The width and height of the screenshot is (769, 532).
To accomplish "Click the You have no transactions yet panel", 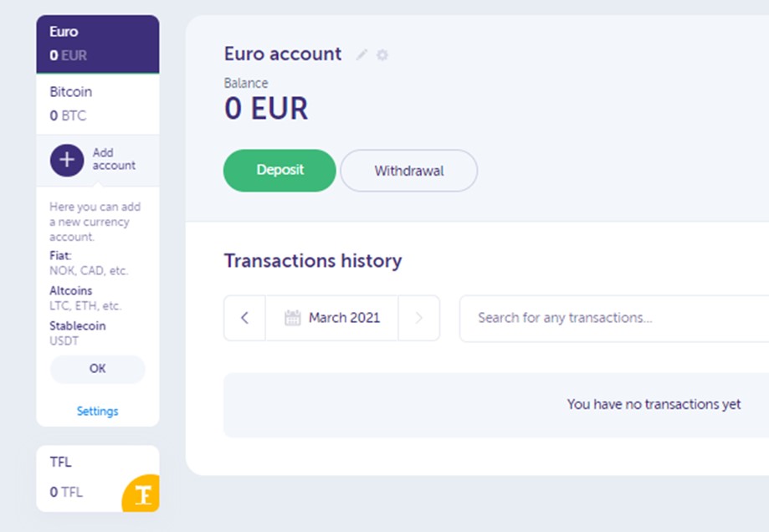I will pos(496,405).
